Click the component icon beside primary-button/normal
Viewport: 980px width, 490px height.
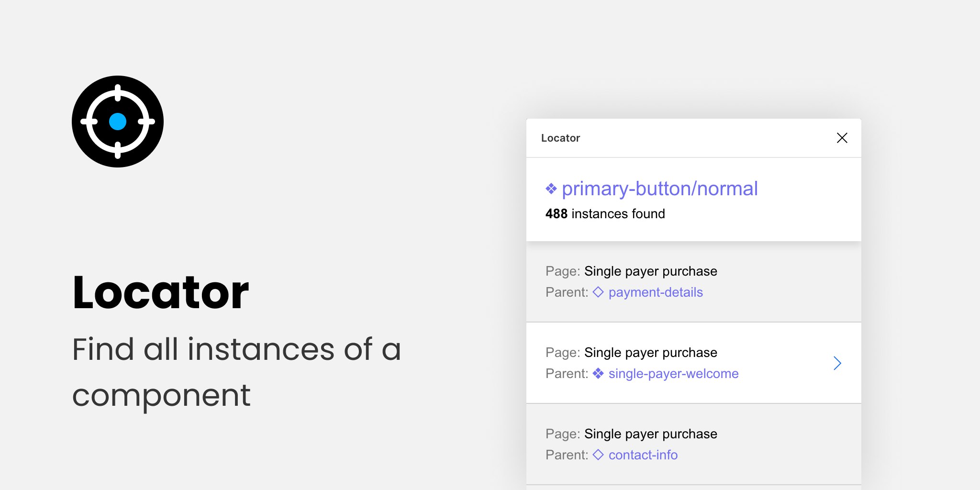(551, 189)
